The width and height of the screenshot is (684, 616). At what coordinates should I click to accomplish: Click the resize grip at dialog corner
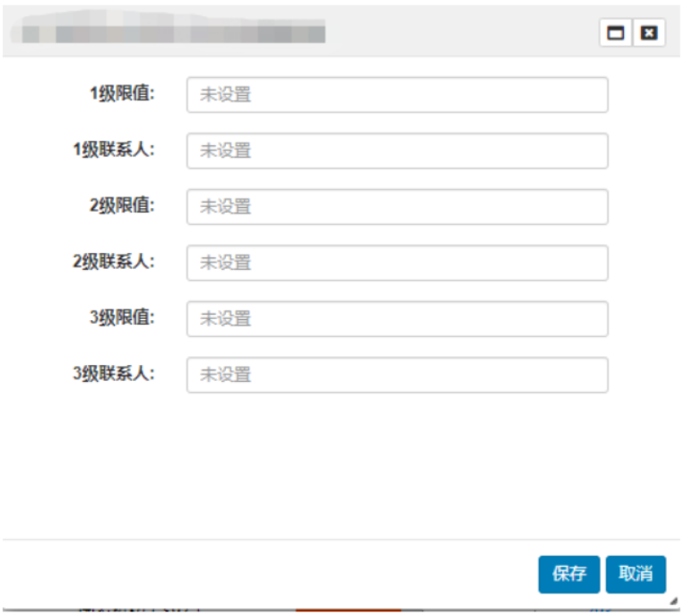(674, 601)
